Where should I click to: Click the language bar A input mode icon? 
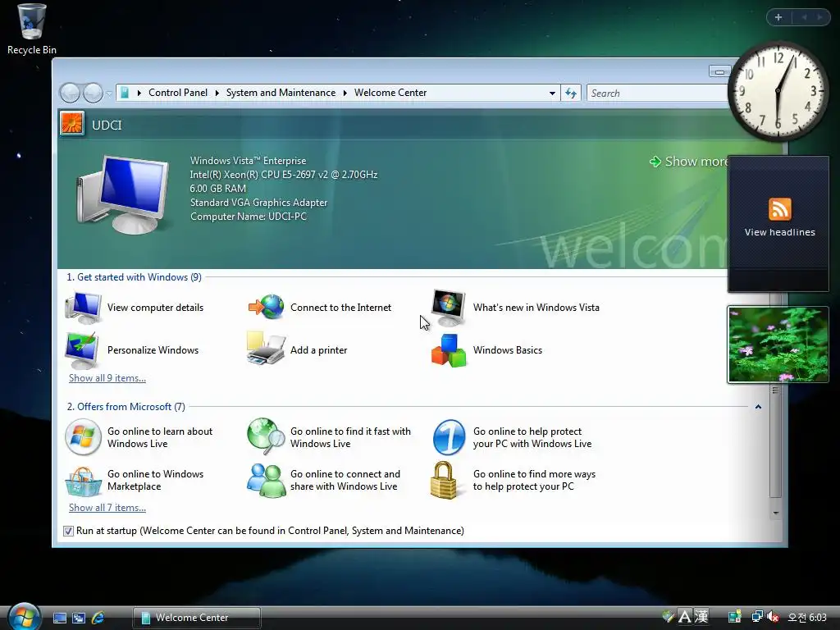pos(685,617)
